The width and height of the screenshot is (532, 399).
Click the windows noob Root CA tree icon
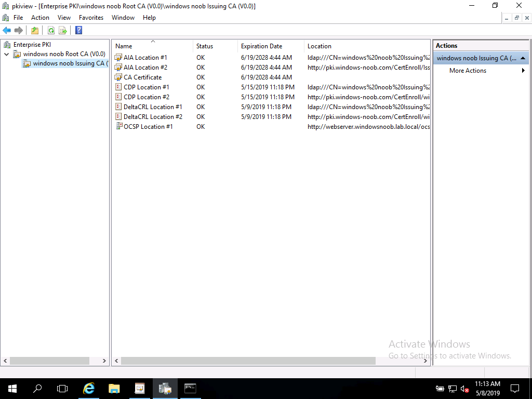[17, 54]
